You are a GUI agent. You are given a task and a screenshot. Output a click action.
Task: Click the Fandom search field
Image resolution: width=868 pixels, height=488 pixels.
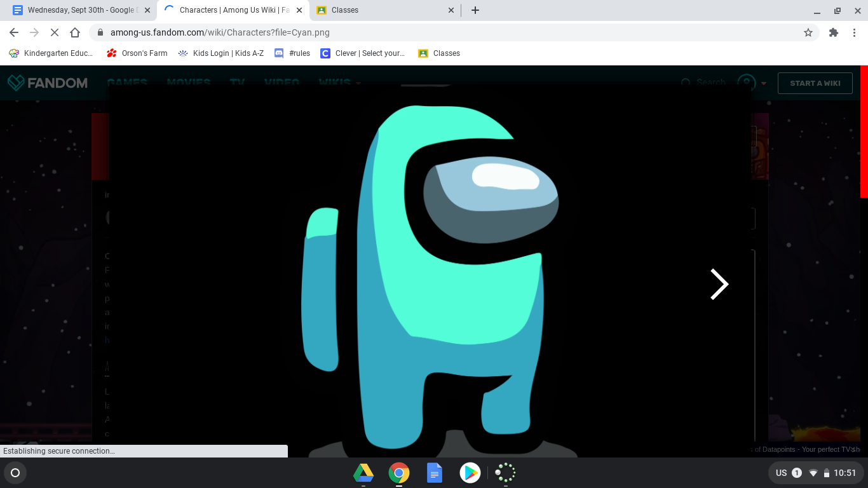coord(703,83)
